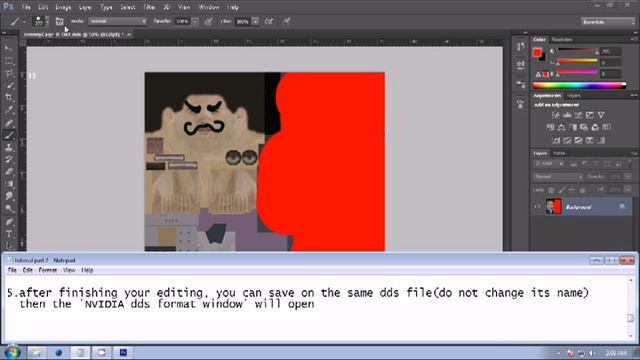Select the Pen tool

coord(9,222)
